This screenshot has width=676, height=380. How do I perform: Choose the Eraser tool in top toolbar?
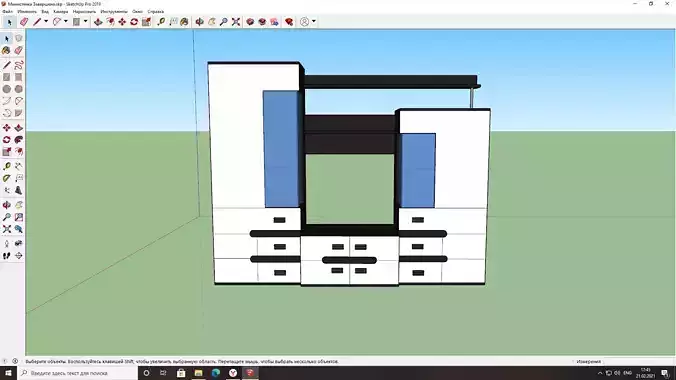[24, 22]
